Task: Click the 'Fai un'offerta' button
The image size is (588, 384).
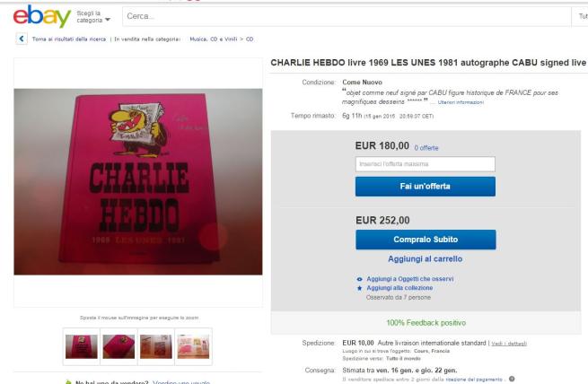Action: (426, 187)
